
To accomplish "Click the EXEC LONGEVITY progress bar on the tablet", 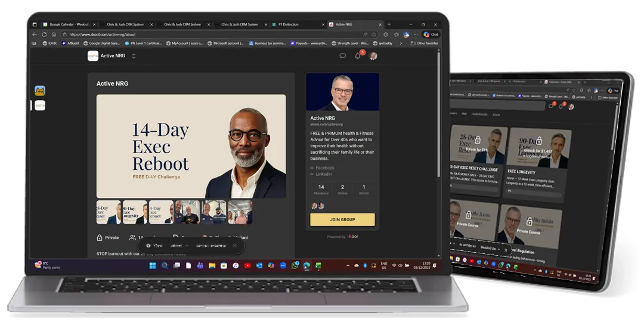I will pyautogui.click(x=534, y=193).
